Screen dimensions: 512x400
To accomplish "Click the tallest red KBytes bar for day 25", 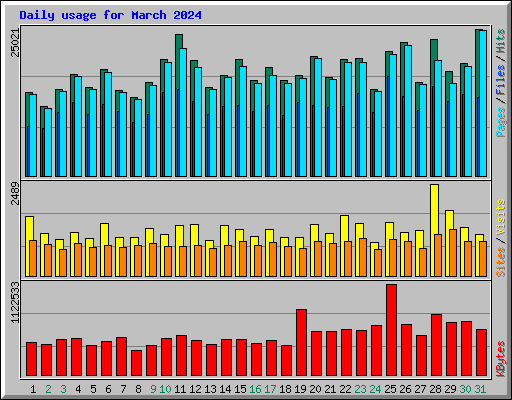I will 391,330.
